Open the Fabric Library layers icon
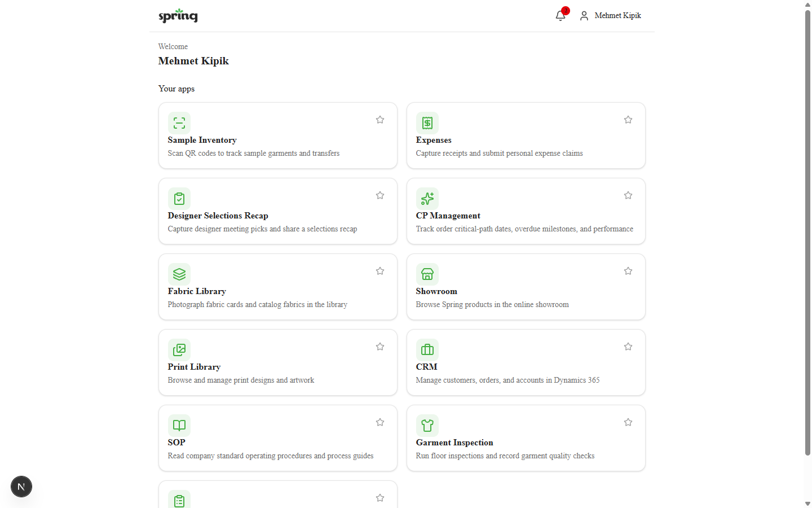 coord(179,274)
